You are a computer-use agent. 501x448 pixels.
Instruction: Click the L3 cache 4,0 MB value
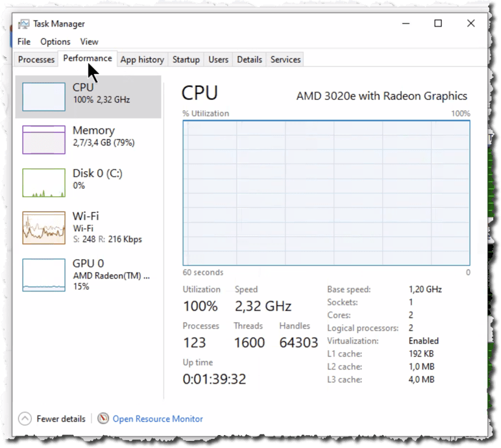pos(421,380)
